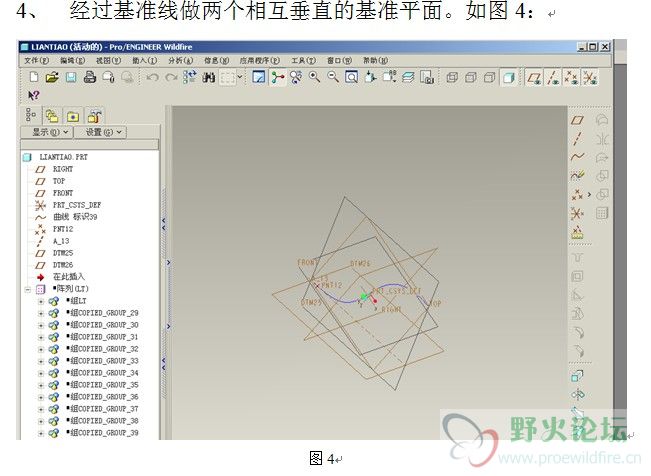Start the view manager icon
This screenshot has width=651, height=476.
pos(427,77)
